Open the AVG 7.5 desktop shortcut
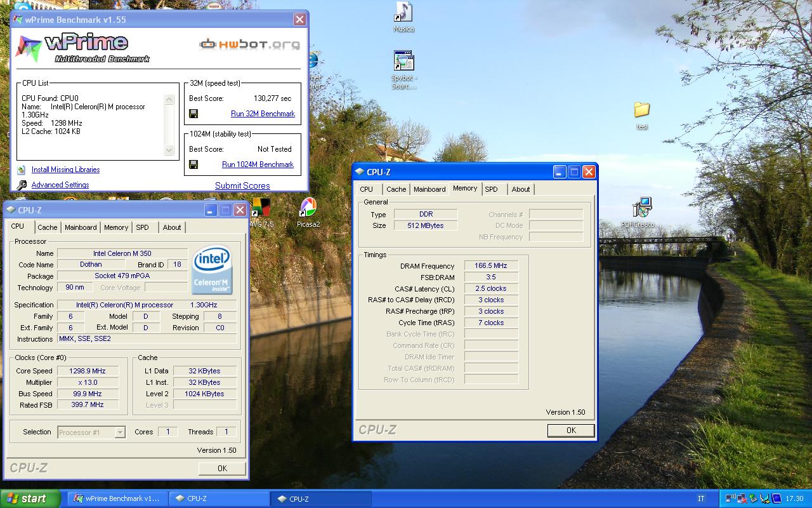The height and width of the screenshot is (508, 812). pos(261,212)
